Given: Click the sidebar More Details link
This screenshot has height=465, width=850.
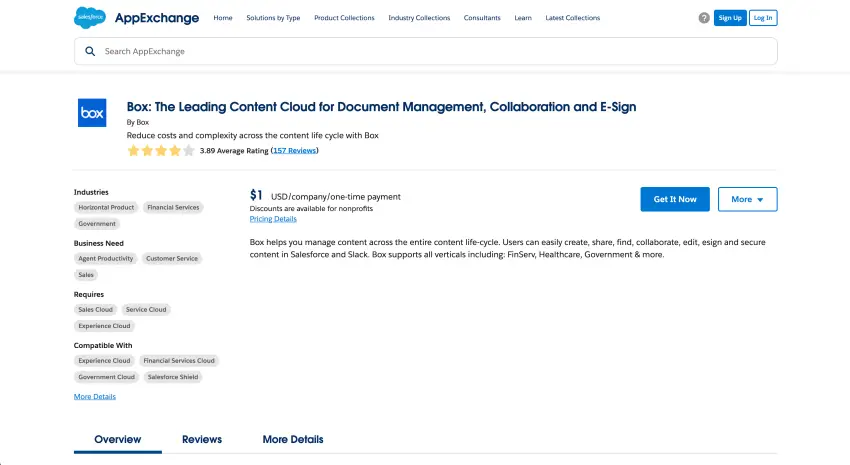Looking at the screenshot, I should 95,397.
